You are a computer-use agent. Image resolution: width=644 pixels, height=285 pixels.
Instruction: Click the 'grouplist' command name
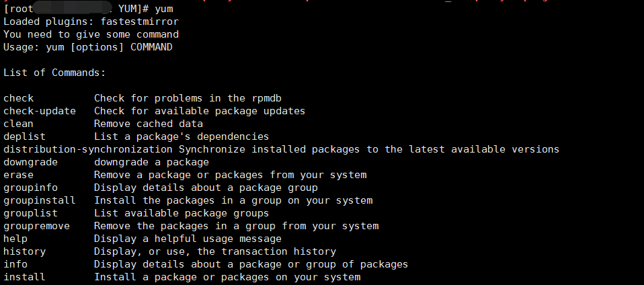(30, 213)
